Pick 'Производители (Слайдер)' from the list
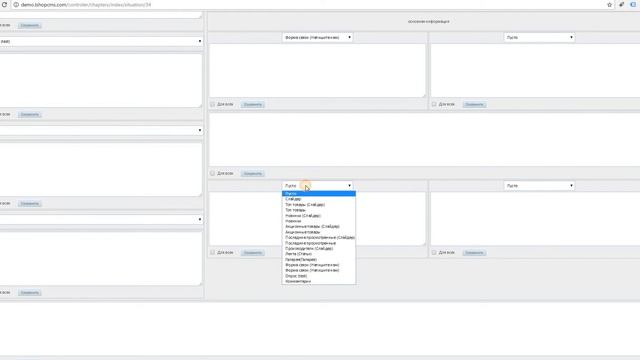 (x=319, y=248)
